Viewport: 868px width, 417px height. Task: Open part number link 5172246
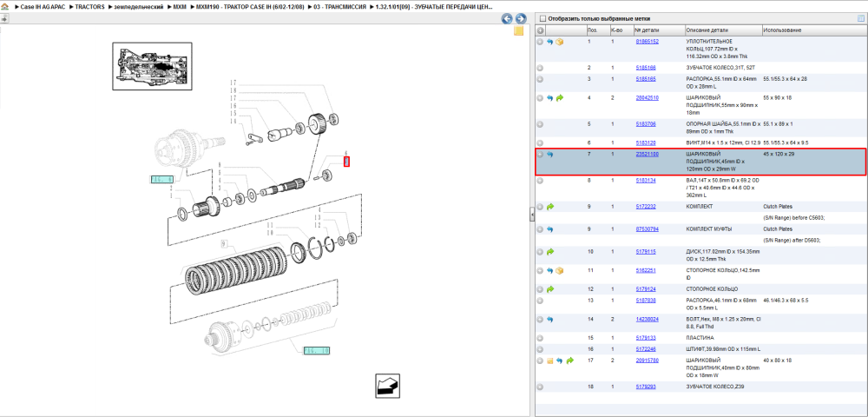(646, 349)
